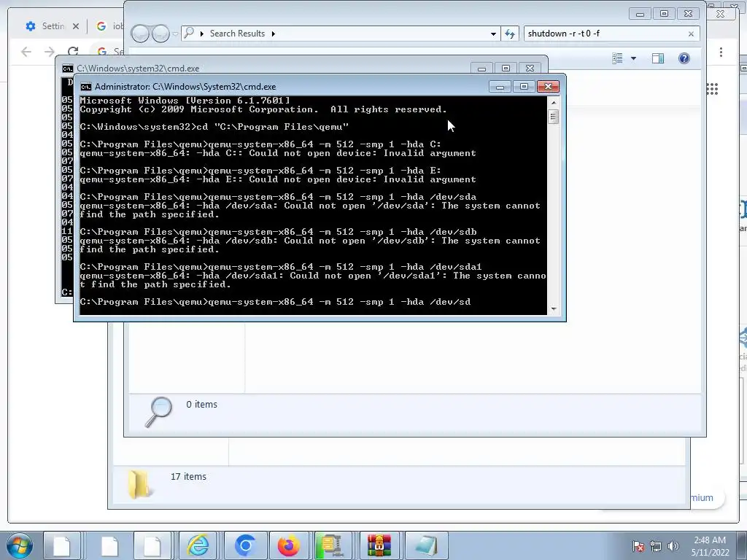Click the cmd icon in background cmd.exe title

point(68,69)
